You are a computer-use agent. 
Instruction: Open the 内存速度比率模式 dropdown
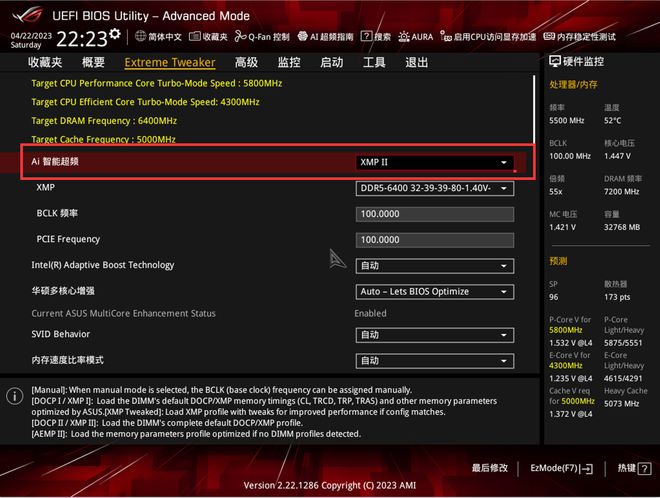click(x=434, y=361)
